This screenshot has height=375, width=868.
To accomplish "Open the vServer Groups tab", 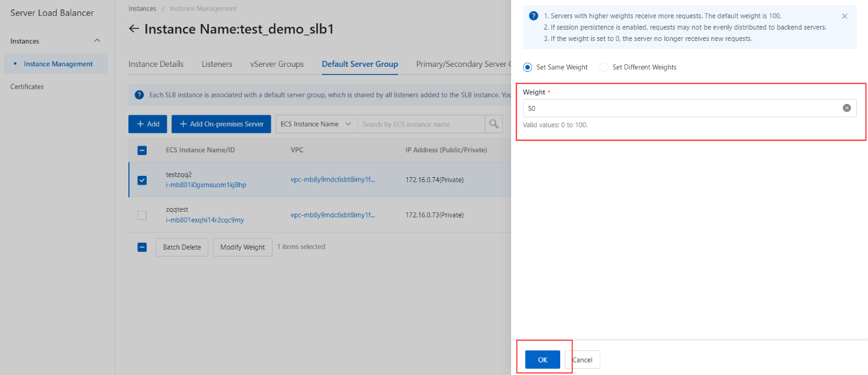I will pyautogui.click(x=277, y=64).
